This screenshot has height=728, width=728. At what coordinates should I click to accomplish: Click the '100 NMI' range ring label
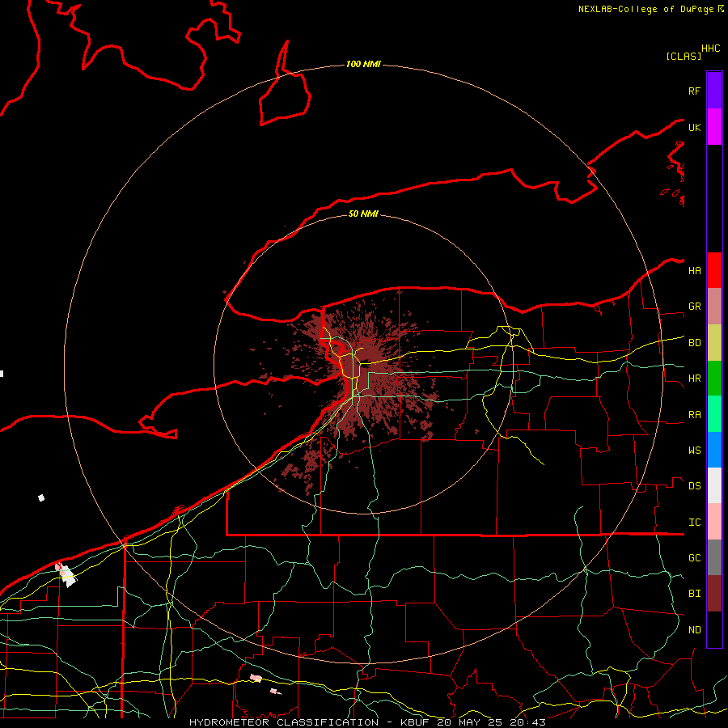pos(363,64)
